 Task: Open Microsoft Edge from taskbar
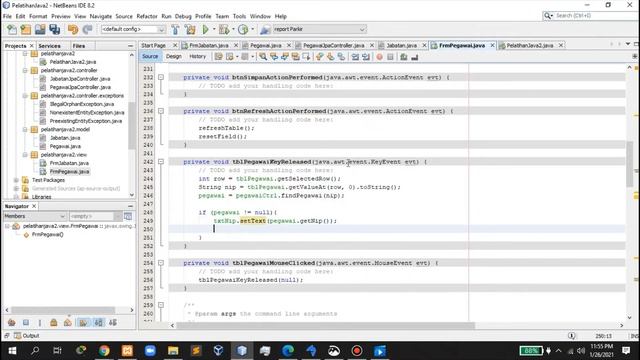(x=288, y=351)
